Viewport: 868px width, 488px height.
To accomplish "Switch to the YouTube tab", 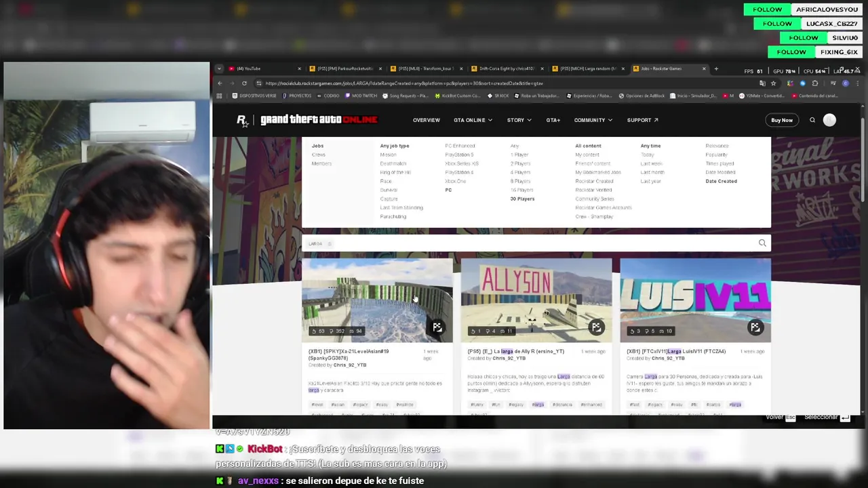I will [x=264, y=68].
